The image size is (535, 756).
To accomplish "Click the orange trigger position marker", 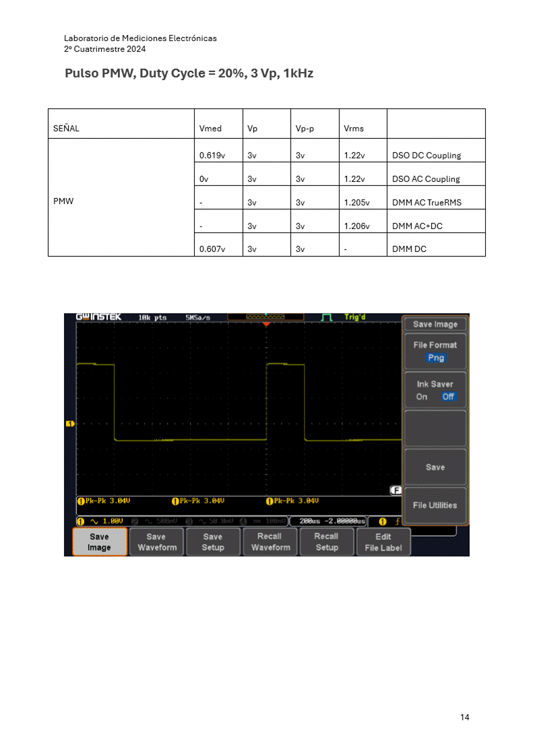I will [x=266, y=325].
